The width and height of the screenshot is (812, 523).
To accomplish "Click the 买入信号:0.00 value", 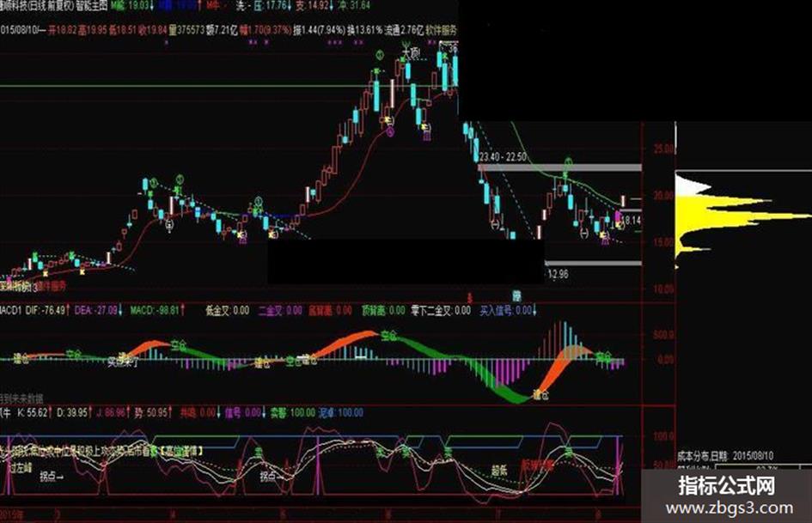I will (508, 310).
